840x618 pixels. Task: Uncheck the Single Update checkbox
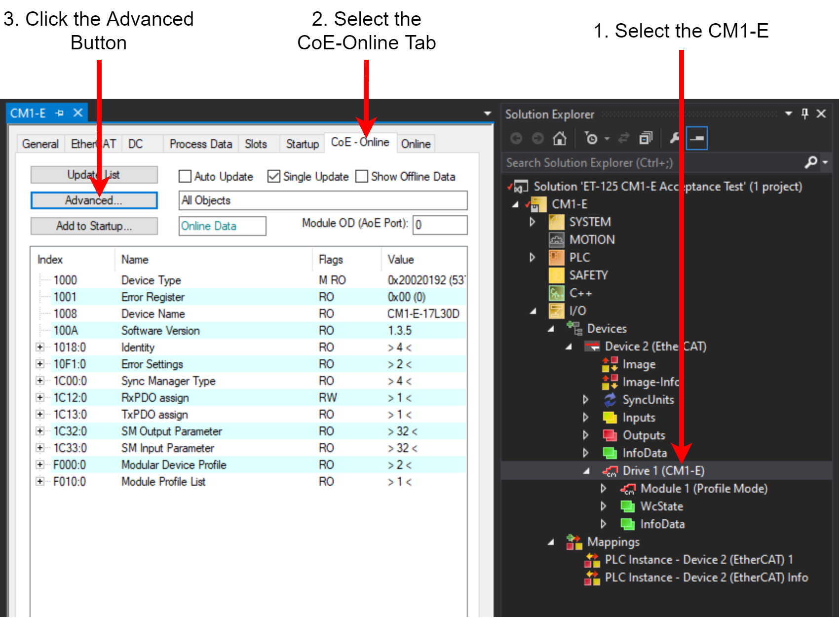273,177
